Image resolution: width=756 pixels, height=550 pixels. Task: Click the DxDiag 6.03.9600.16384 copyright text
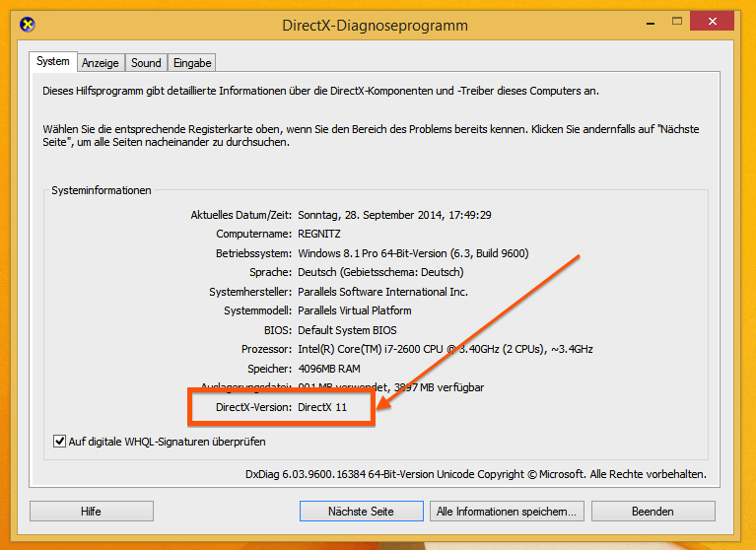pyautogui.click(x=476, y=474)
